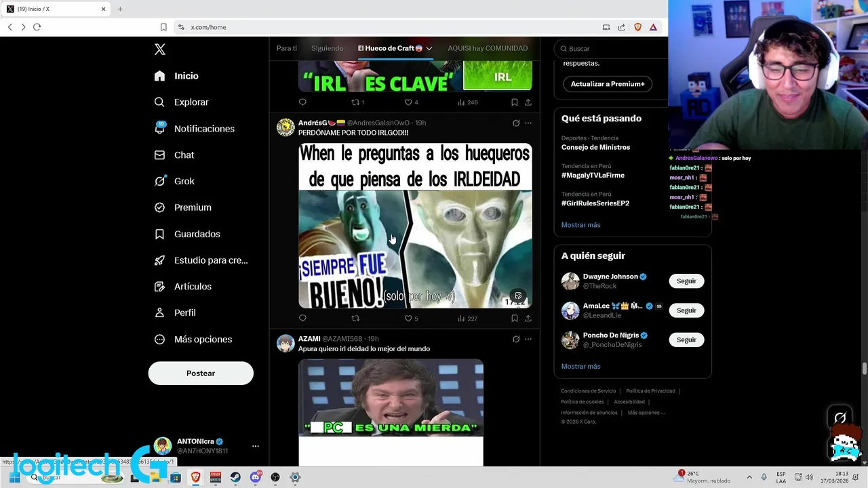Viewport: 868px width, 488px height.
Task: Repost AndrésG's post
Action: pyautogui.click(x=355, y=319)
